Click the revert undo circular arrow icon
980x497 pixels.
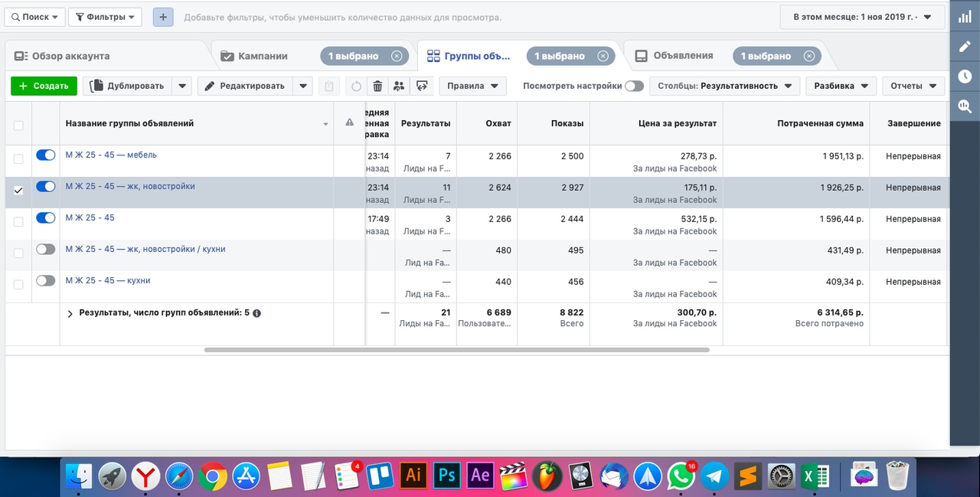point(356,86)
